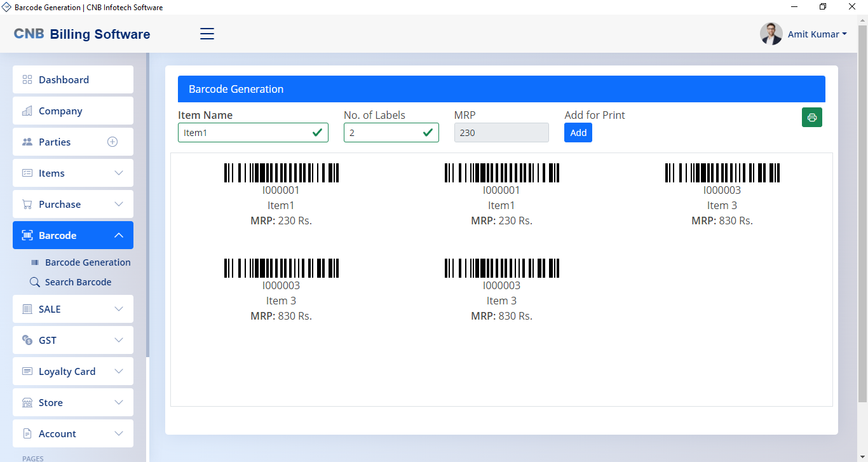Click the Company building icon
This screenshot has width=868, height=462.
tap(27, 111)
